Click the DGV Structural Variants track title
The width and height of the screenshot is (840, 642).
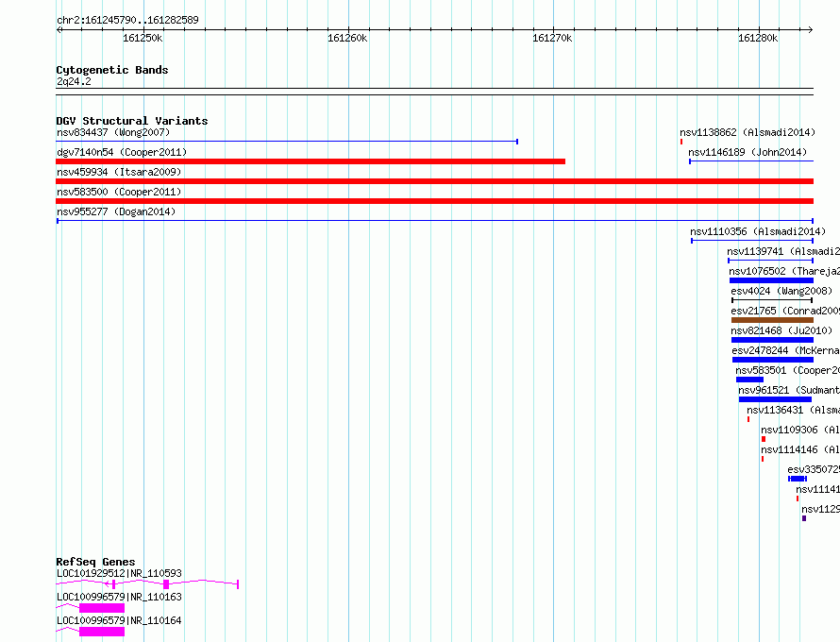pos(131,121)
